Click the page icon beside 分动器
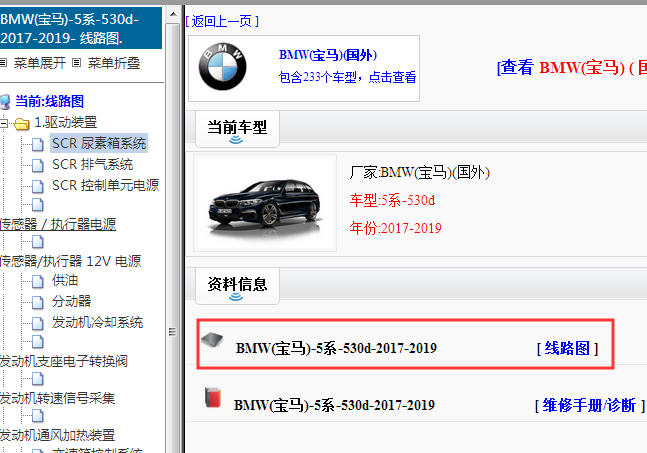The width and height of the screenshot is (647, 453). click(38, 302)
